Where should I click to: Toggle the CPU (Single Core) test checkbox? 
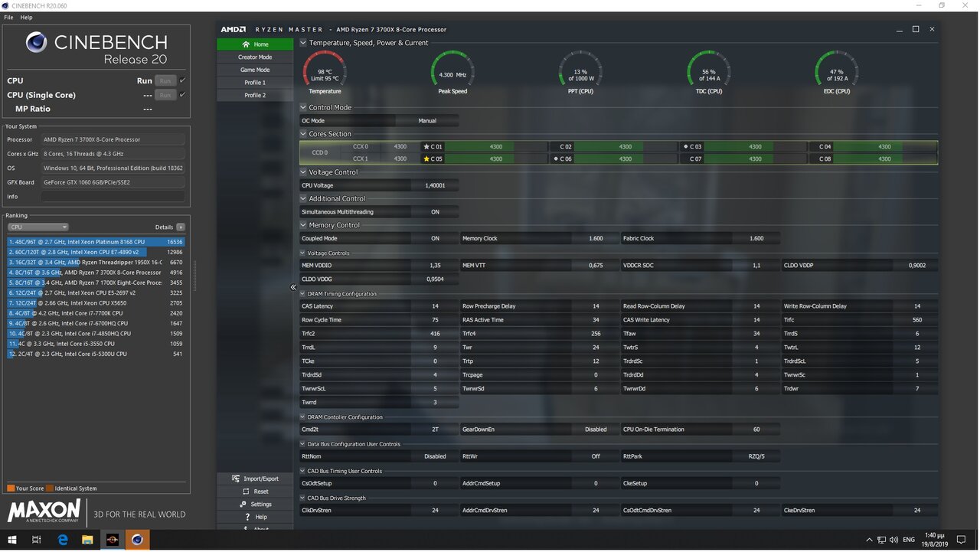182,95
